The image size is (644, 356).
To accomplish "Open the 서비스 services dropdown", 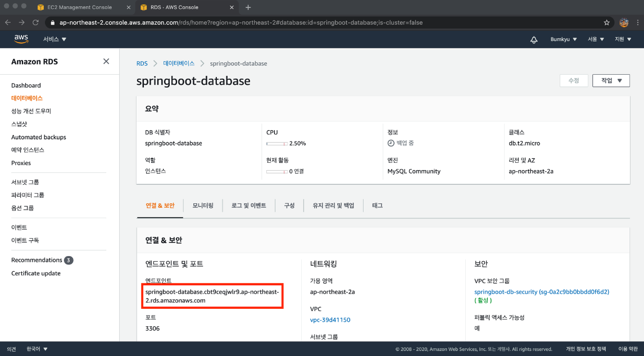I will [x=55, y=39].
